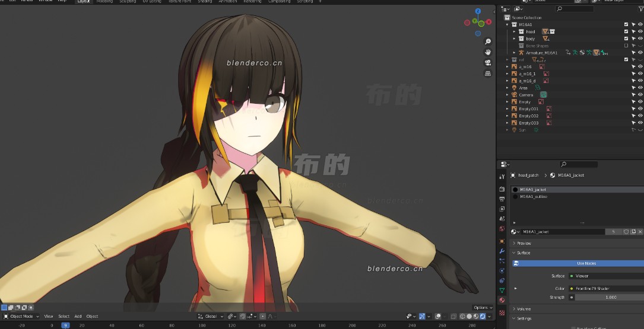Click the outliner filter funnel icon
644x329 pixels.
pyautogui.click(x=640, y=9)
